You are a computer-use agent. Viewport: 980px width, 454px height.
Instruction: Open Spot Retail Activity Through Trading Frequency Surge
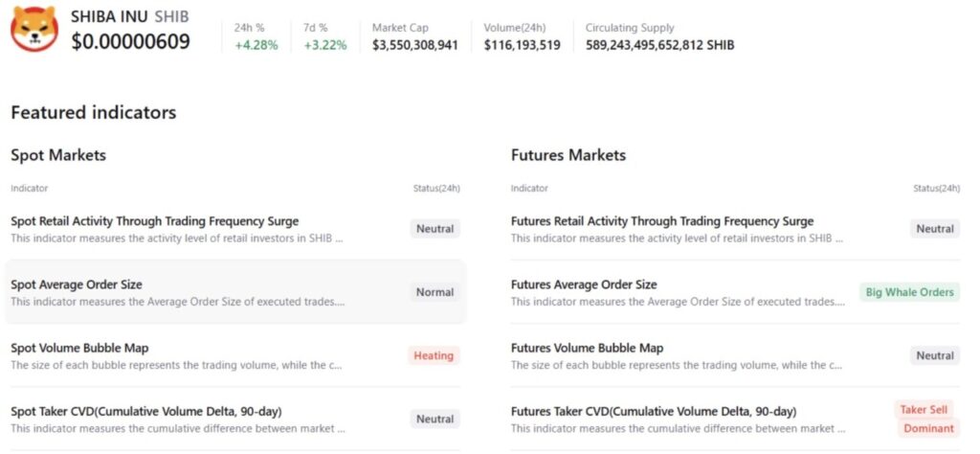(x=155, y=221)
